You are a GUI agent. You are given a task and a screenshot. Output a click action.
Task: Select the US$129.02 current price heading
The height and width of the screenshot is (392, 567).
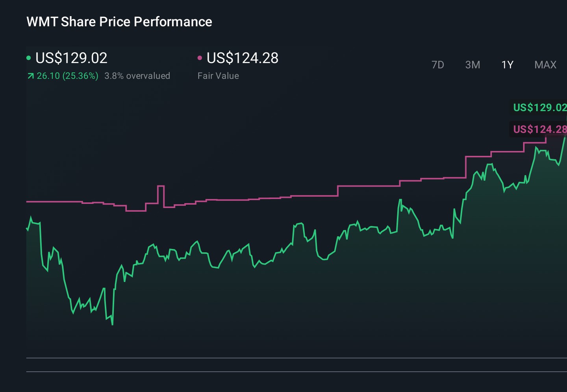pos(71,58)
